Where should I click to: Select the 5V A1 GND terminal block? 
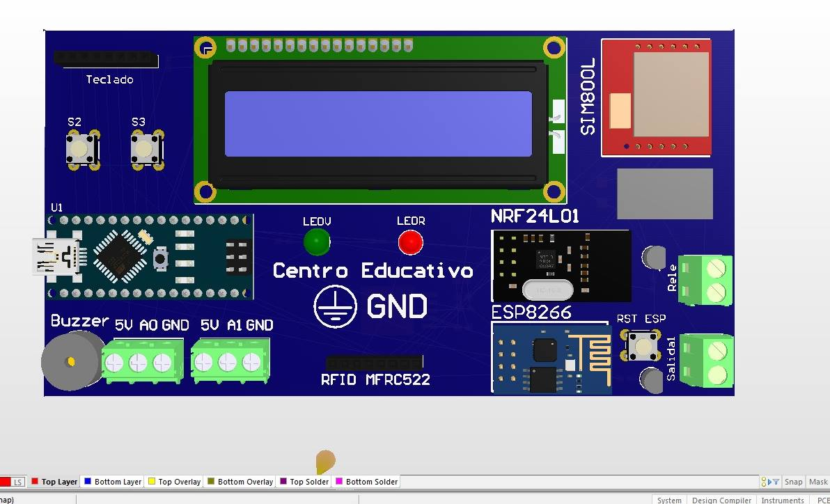[230, 361]
